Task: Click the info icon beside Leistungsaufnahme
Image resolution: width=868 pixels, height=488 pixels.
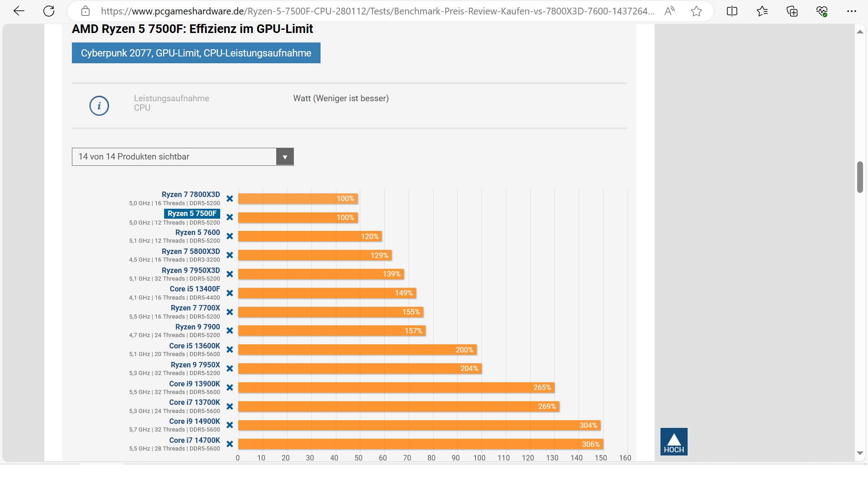Action: [x=99, y=106]
